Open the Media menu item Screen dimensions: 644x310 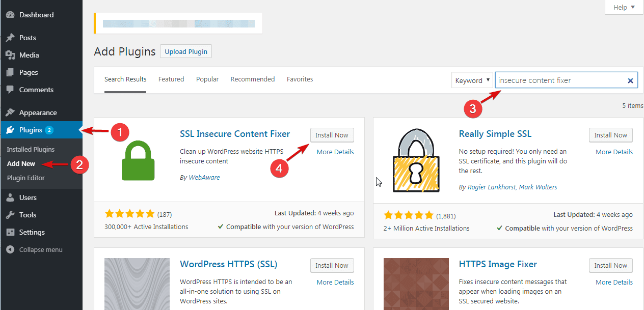[x=41, y=55]
